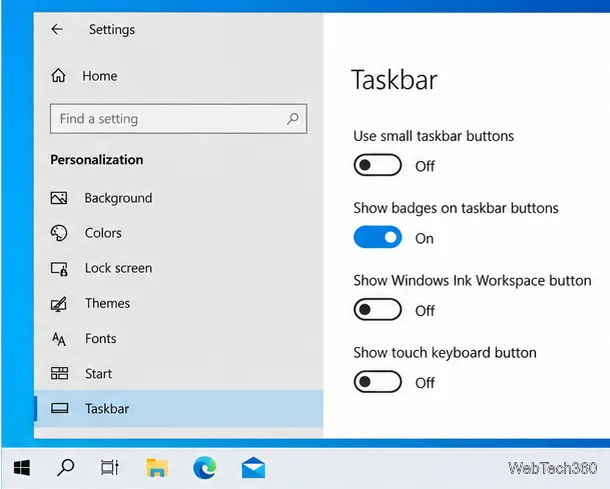This screenshot has height=489, width=610.
Task: Click the Lock screen monitor icon
Action: click(59, 268)
